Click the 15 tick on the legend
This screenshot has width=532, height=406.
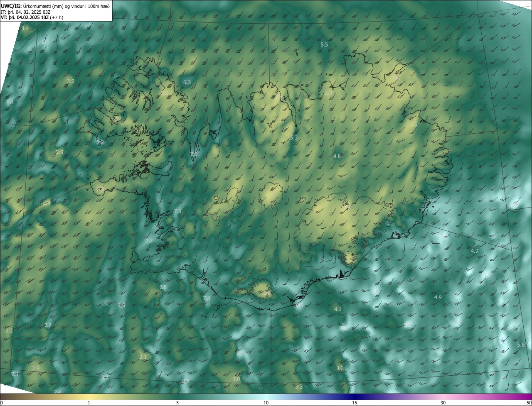click(x=355, y=403)
